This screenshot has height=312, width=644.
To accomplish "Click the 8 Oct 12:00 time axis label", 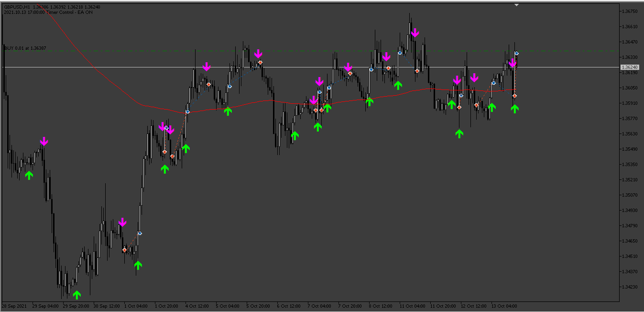I will [x=380, y=306].
